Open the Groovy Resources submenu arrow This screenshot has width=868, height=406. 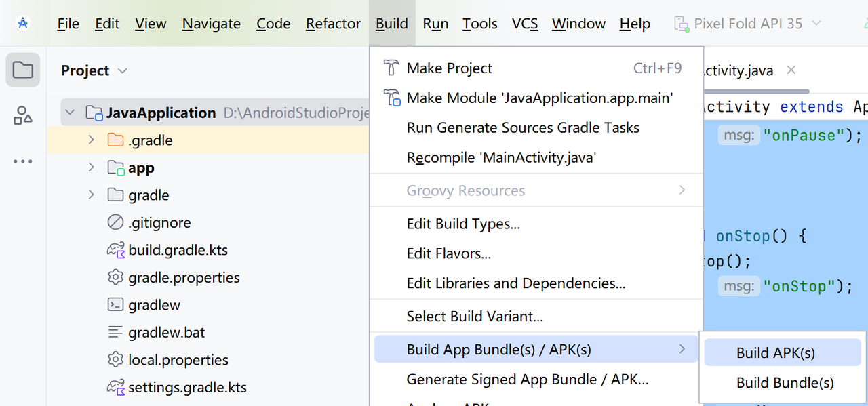coord(682,190)
